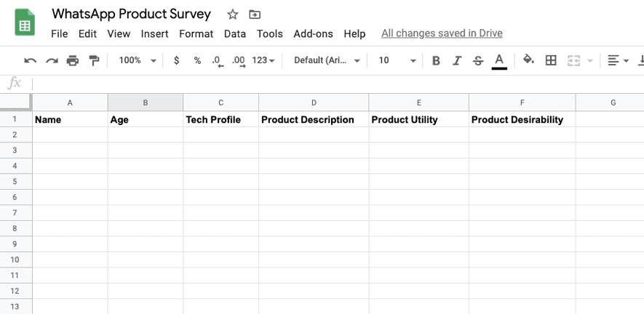The width and height of the screenshot is (644, 314).
Task: Open the borders tool
Action: click(551, 60)
